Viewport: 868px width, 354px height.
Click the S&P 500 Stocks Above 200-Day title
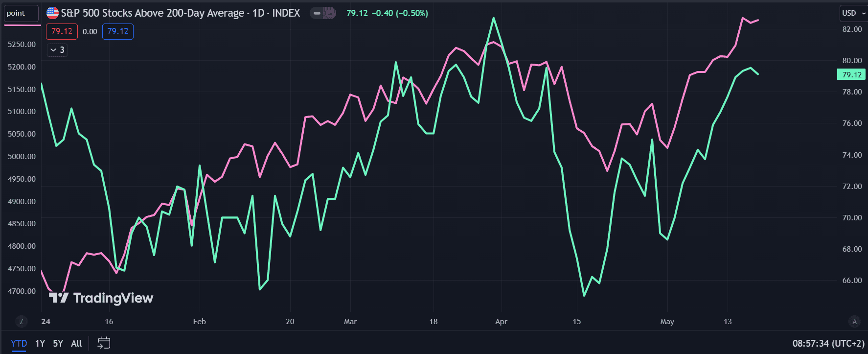[x=152, y=13]
